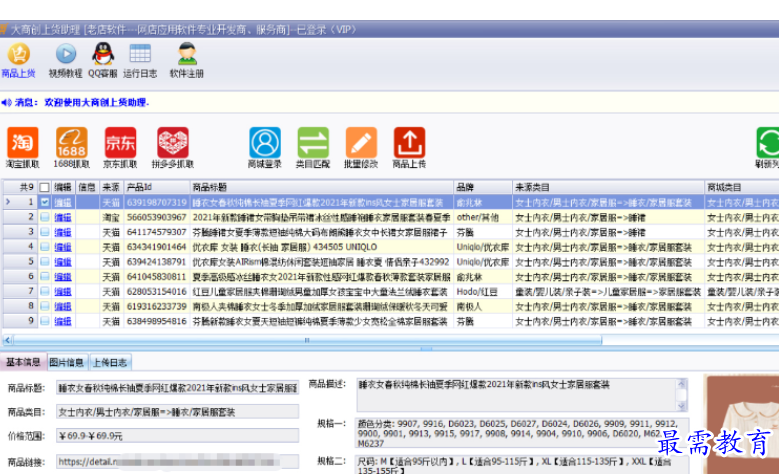
Task: Click the 商品描述 scrollbar down arrow
Action: point(682,406)
